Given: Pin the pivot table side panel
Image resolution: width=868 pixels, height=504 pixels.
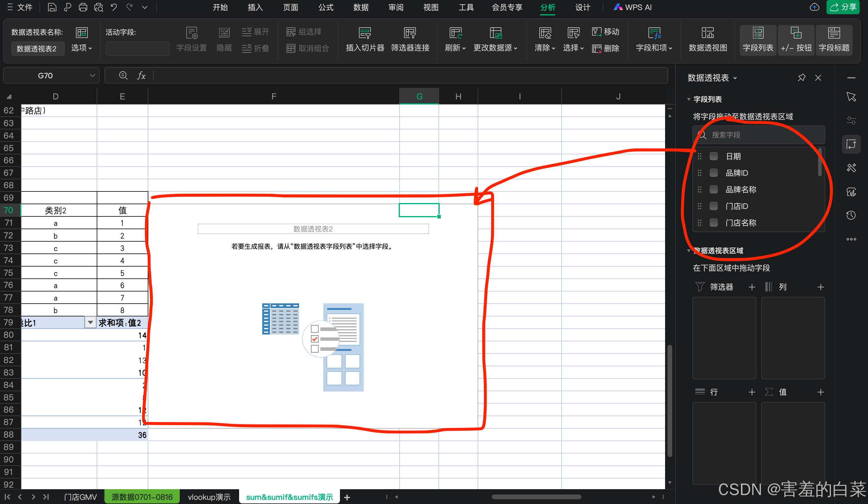Looking at the screenshot, I should (802, 77).
